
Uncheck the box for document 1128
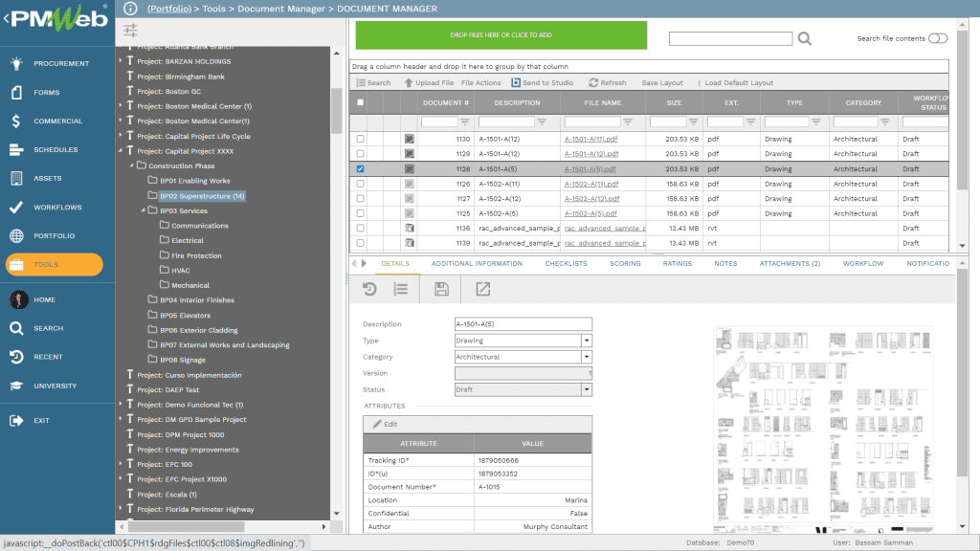coord(360,168)
